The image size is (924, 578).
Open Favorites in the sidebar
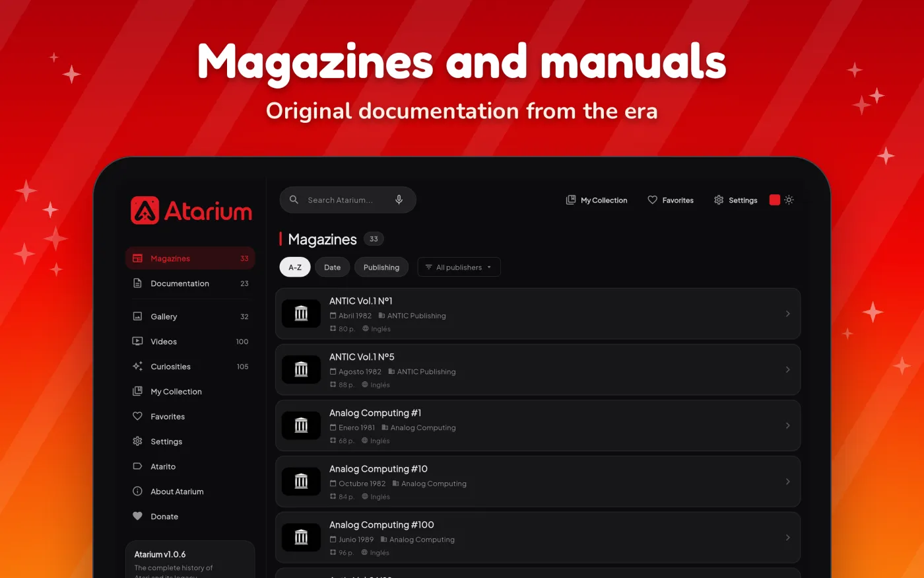pyautogui.click(x=190, y=417)
